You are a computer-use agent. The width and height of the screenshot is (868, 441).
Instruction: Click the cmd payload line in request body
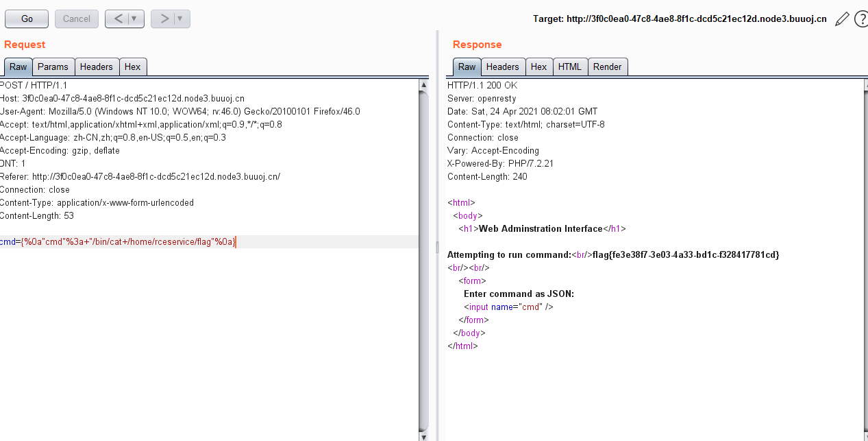pos(118,241)
